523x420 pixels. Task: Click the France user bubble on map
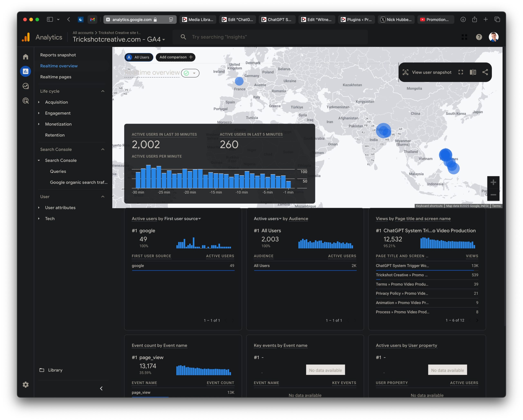pyautogui.click(x=239, y=81)
